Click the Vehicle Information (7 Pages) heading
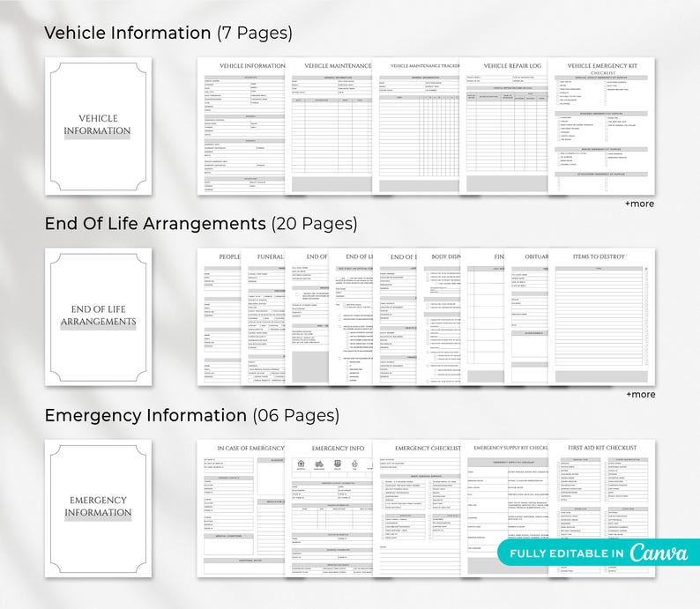Screen dimensions: 700x609 [x=168, y=33]
